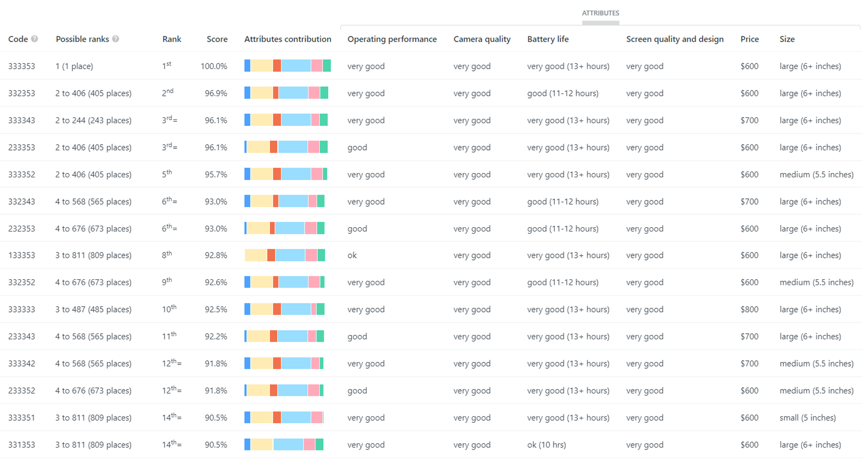Click the 'ok' operating performance cell

point(352,256)
